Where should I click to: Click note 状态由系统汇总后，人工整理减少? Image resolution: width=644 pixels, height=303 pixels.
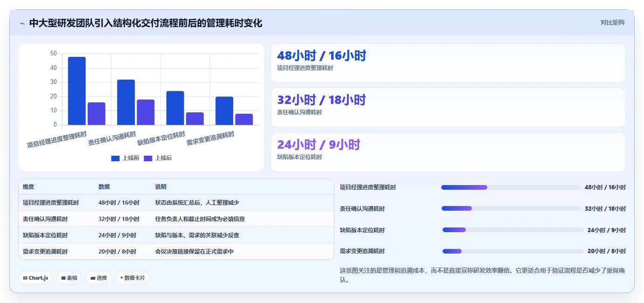[197, 203]
